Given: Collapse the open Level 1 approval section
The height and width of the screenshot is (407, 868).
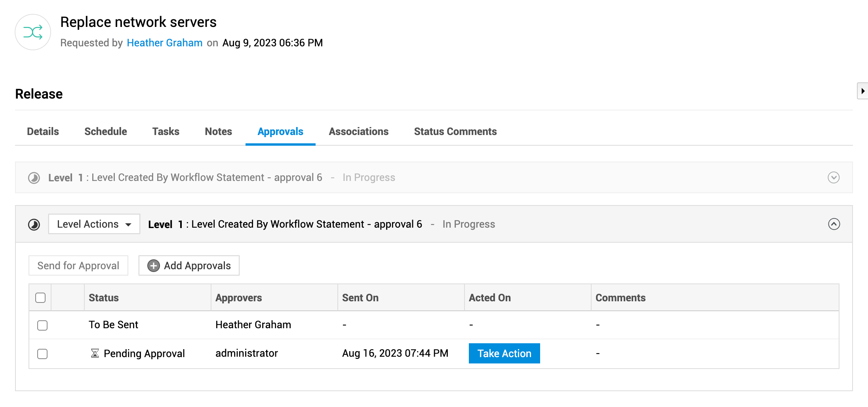Looking at the screenshot, I should click(834, 224).
